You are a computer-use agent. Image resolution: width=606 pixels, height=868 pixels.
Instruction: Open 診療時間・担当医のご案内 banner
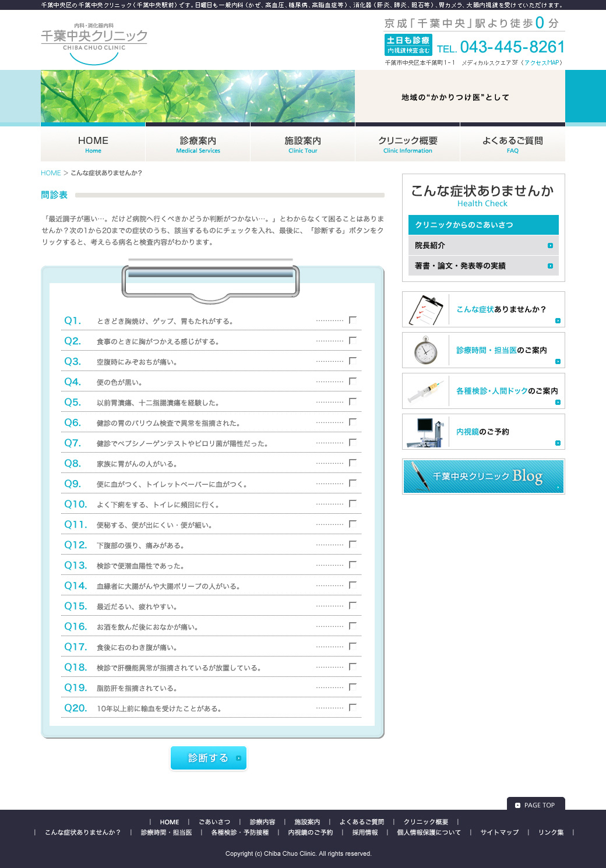tap(484, 350)
